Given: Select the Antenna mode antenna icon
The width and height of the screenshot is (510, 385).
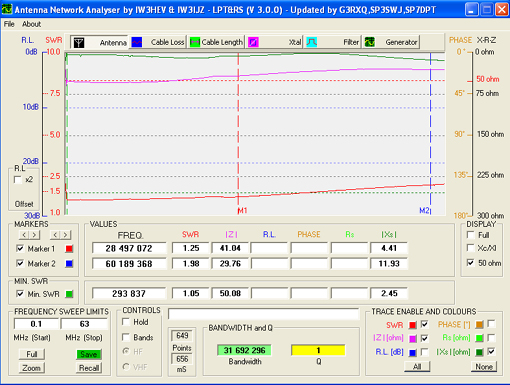Looking at the screenshot, I should [x=79, y=42].
